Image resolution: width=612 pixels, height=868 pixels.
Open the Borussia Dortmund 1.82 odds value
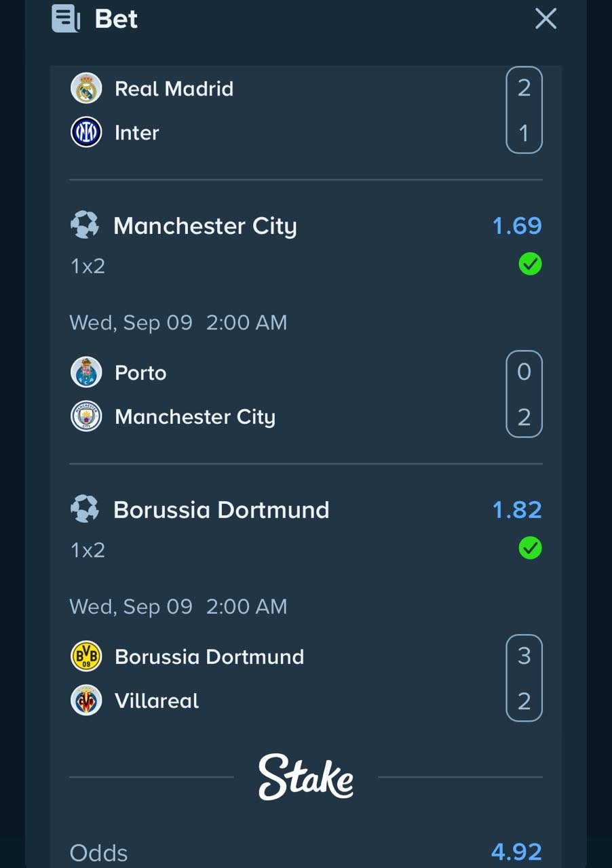pyautogui.click(x=517, y=510)
